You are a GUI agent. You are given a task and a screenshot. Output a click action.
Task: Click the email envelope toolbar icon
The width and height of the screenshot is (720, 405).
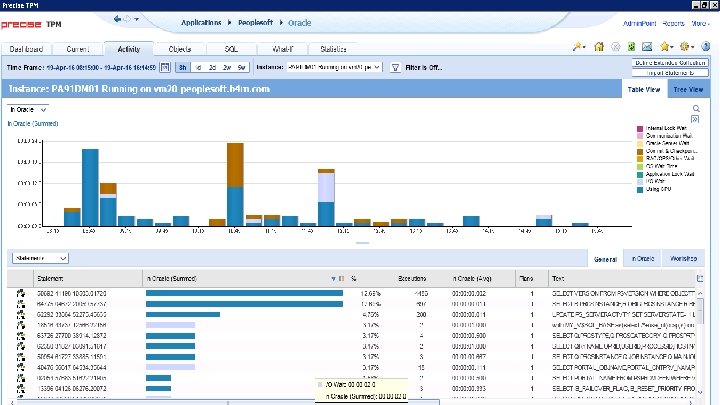coord(647,47)
